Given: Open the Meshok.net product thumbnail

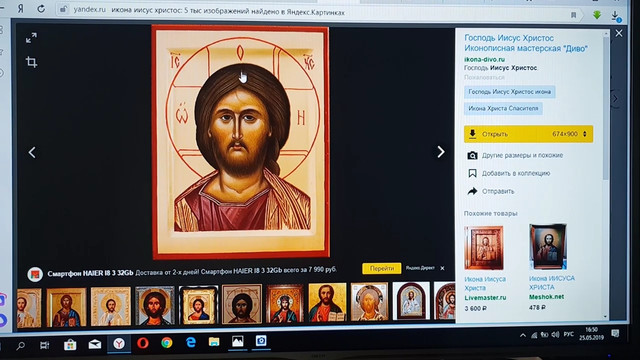Looking at the screenshot, I should (548, 247).
